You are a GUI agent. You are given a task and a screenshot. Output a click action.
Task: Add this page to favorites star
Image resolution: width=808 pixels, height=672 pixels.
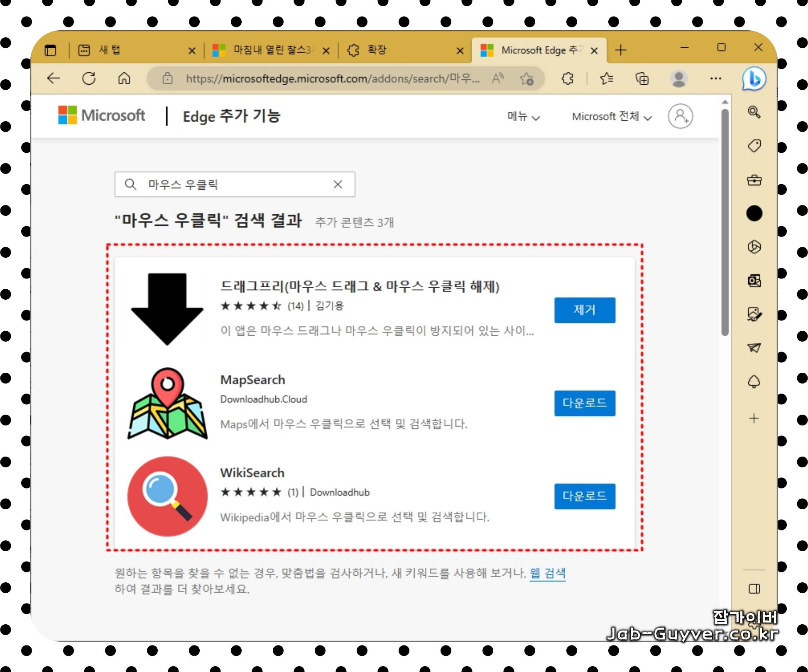coord(526,78)
